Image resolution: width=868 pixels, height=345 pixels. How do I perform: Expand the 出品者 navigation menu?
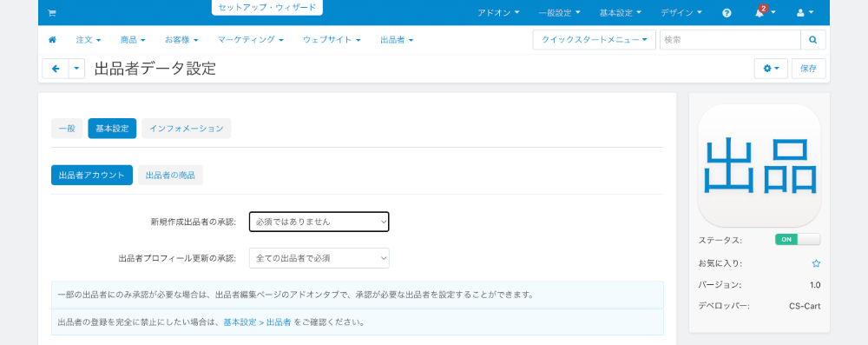[x=397, y=40]
